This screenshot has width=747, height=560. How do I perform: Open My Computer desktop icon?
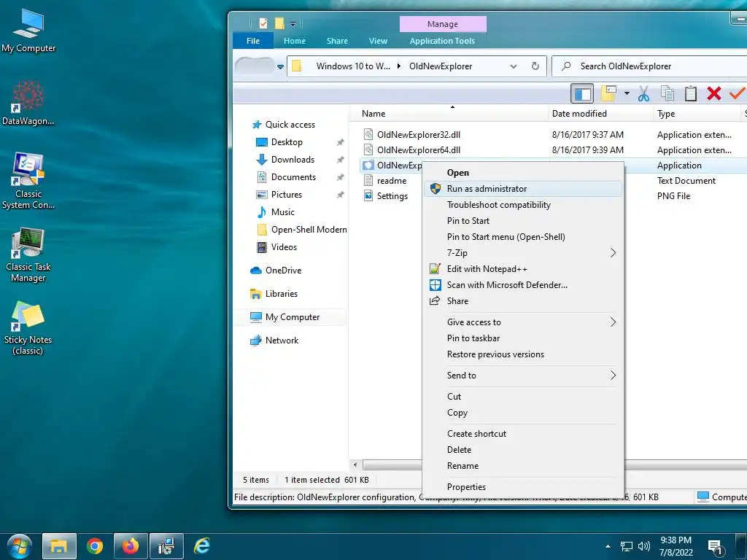point(28,31)
